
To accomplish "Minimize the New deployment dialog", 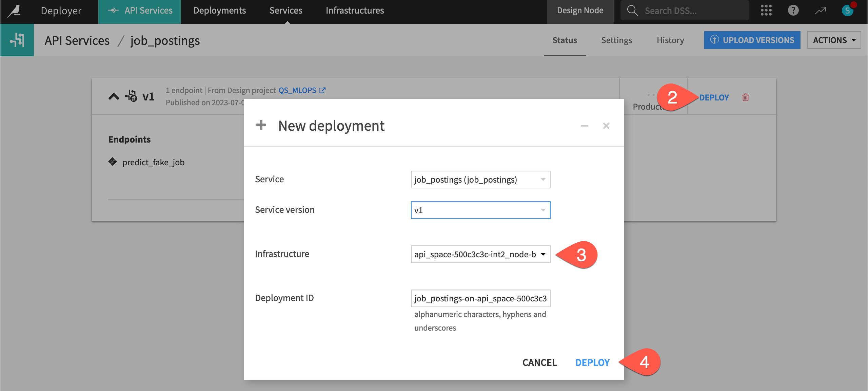I will [x=584, y=126].
